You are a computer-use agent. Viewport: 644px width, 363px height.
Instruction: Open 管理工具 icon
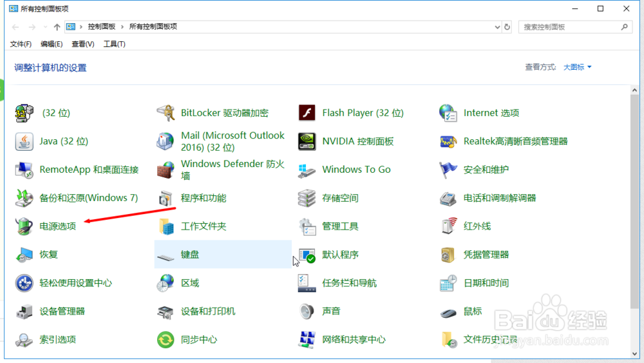click(x=307, y=226)
